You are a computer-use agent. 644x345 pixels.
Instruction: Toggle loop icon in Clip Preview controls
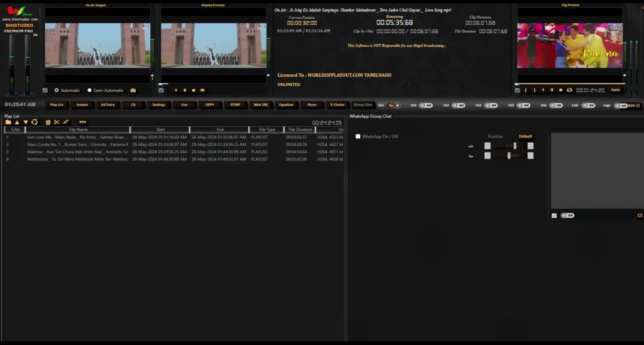tap(569, 90)
